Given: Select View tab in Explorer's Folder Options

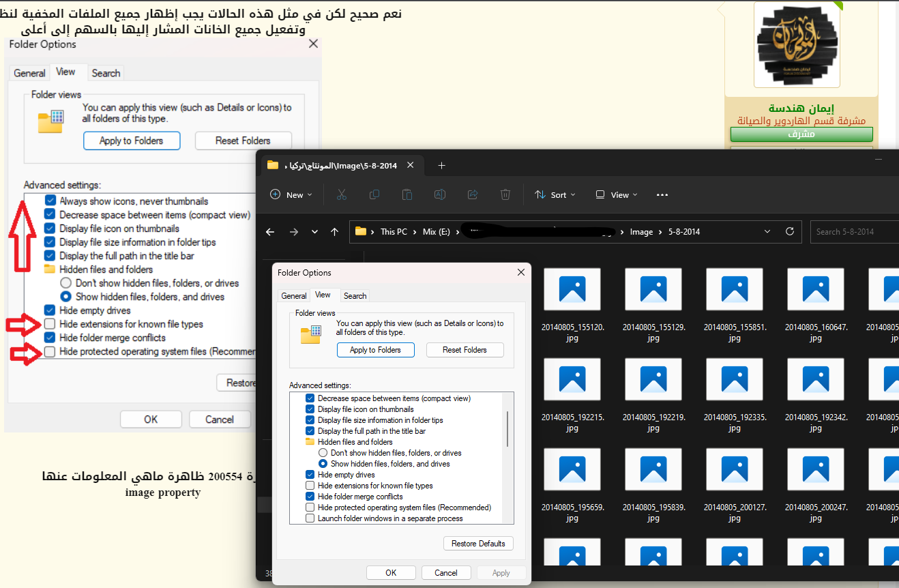Looking at the screenshot, I should [323, 295].
